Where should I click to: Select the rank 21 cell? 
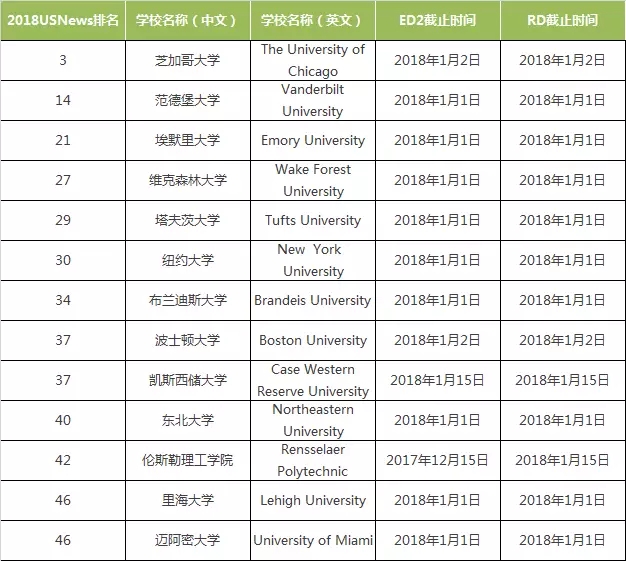click(63, 140)
